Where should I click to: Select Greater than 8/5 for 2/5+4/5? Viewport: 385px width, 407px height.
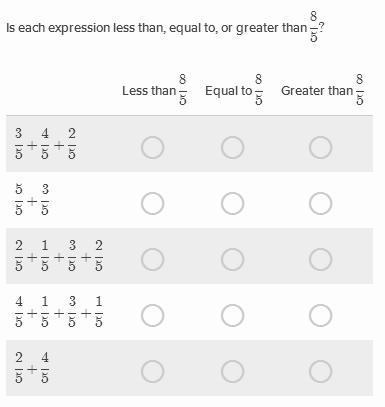click(320, 371)
